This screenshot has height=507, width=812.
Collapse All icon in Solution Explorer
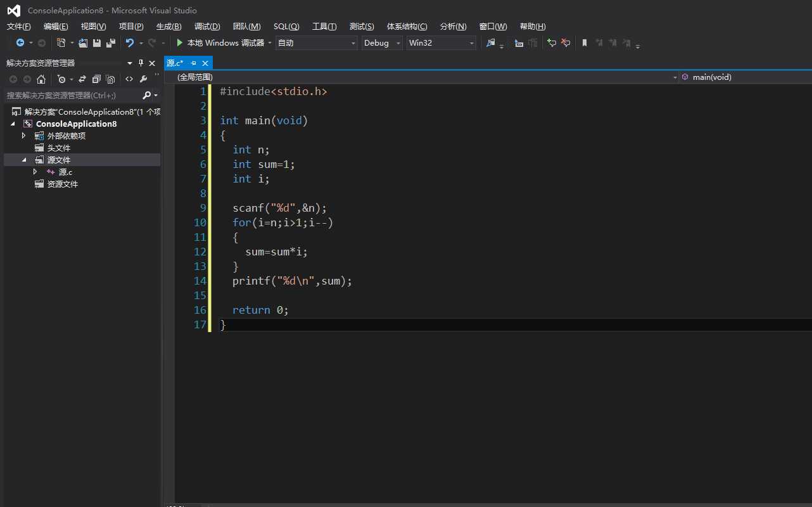(x=96, y=79)
